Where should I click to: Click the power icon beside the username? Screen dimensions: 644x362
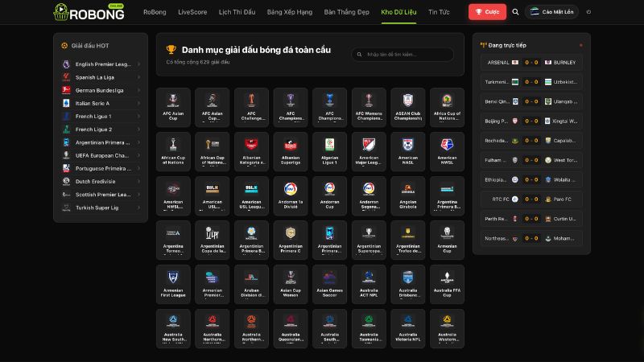click(588, 12)
